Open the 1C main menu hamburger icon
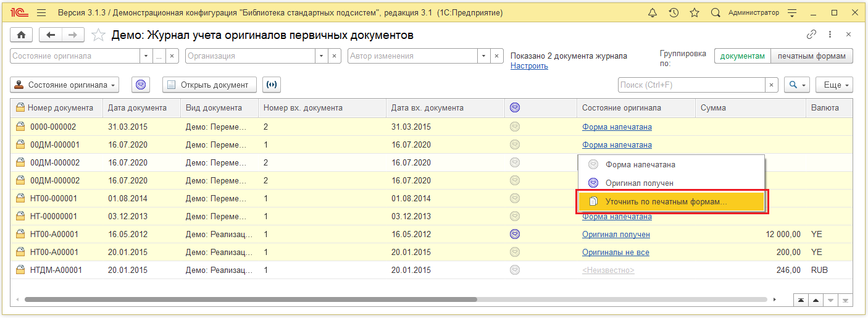Viewport: 868px width, 318px height. pyautogui.click(x=41, y=12)
